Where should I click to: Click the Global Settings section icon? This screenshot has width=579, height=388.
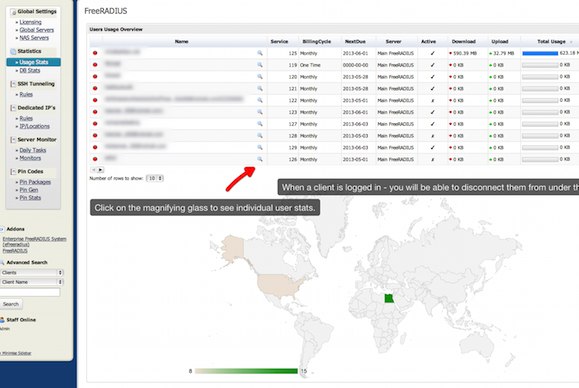point(13,12)
